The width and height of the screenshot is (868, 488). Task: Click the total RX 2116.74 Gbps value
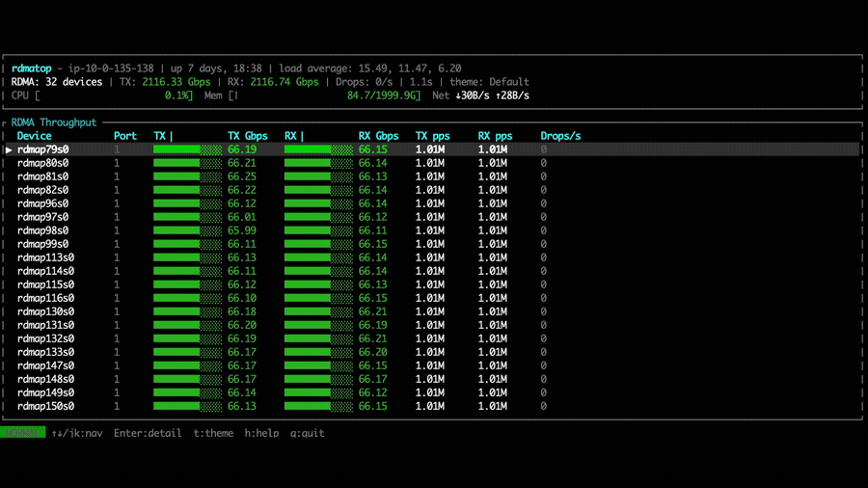click(285, 82)
